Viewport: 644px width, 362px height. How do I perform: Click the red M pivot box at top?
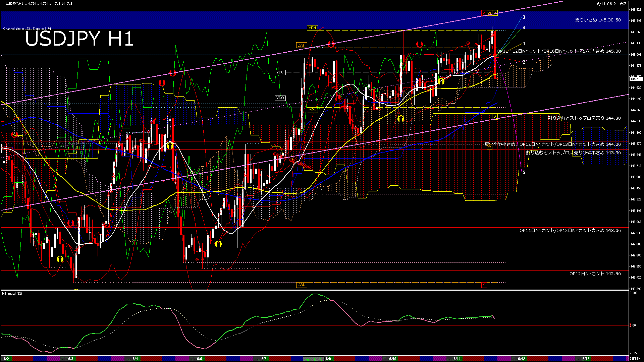coord(484,13)
